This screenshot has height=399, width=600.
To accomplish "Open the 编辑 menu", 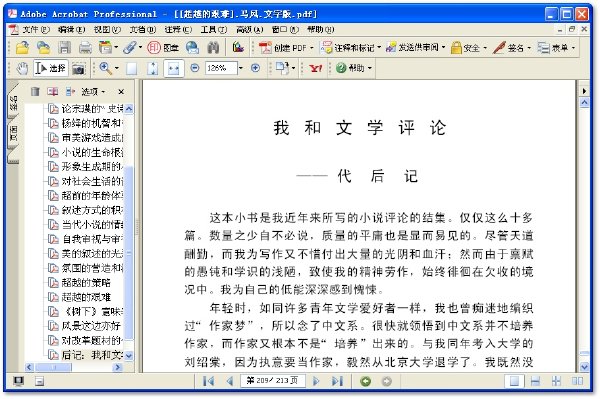I will [x=71, y=29].
